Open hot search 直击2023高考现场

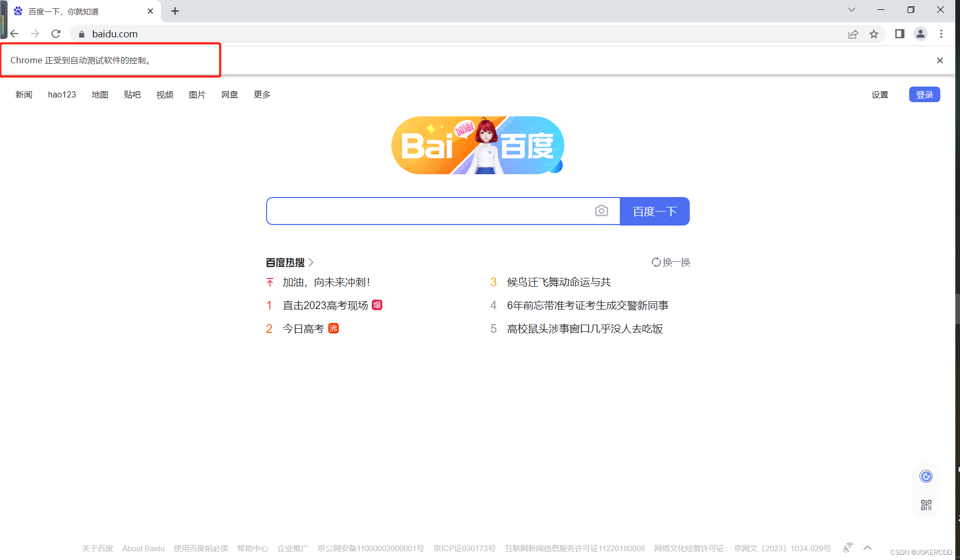coord(325,305)
